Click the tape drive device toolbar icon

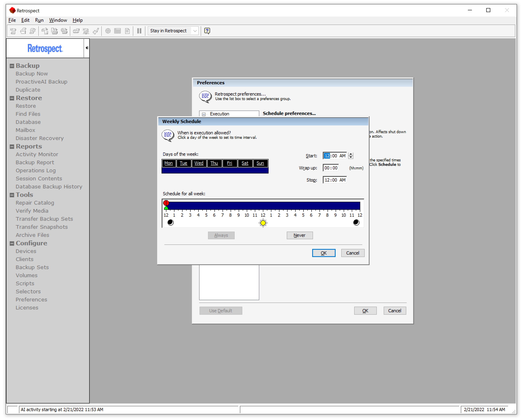click(x=76, y=31)
